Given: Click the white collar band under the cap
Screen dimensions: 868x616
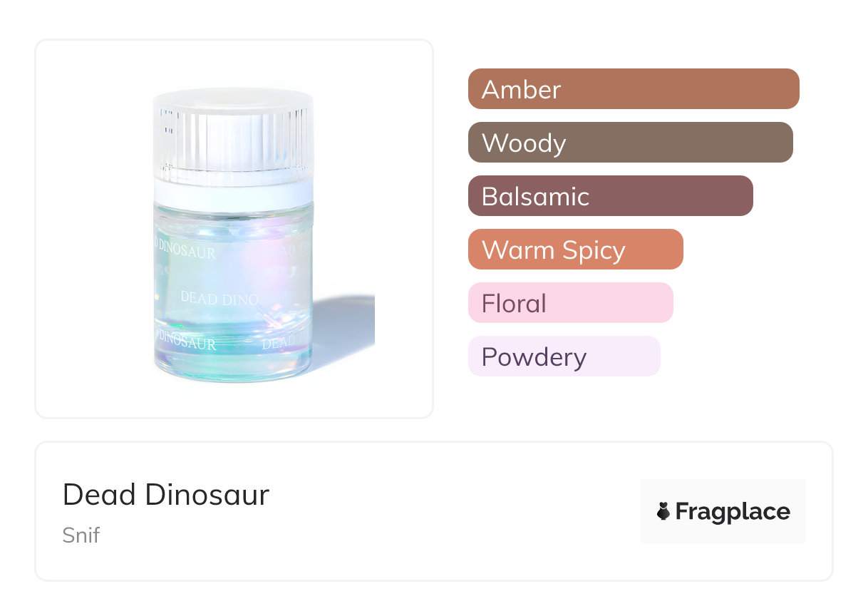Looking at the screenshot, I should [x=233, y=194].
